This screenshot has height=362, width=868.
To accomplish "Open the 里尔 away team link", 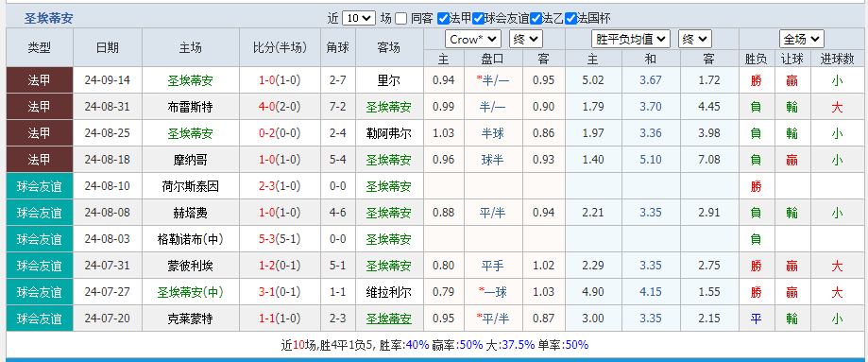I will point(388,80).
